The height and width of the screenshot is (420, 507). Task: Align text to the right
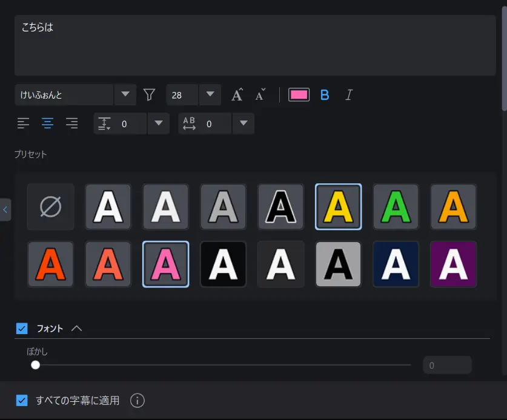(71, 123)
